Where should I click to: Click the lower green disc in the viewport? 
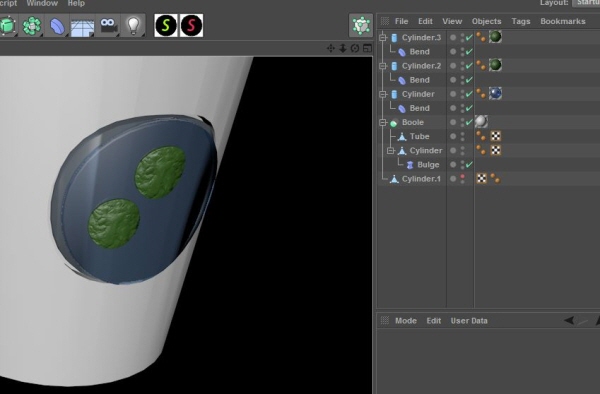[114, 223]
